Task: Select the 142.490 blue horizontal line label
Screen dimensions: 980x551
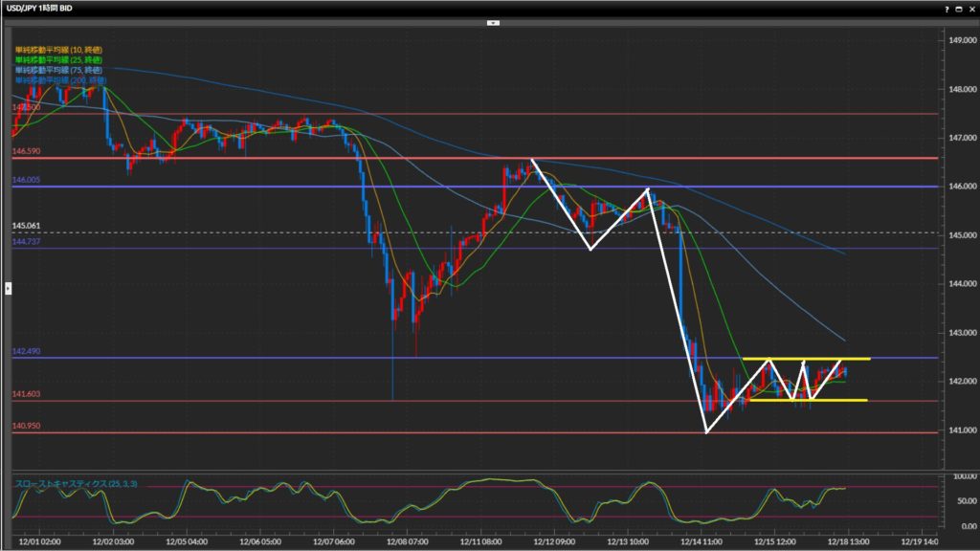Action: (26, 351)
